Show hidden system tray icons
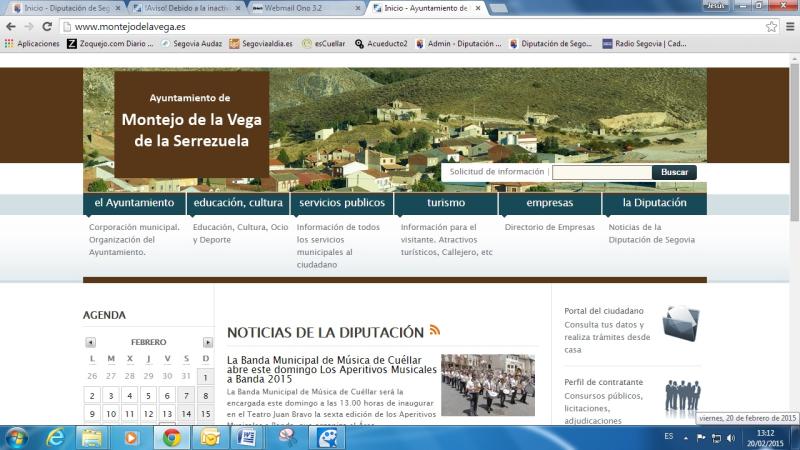Viewport: 800px width, 450px height. pyautogui.click(x=688, y=438)
